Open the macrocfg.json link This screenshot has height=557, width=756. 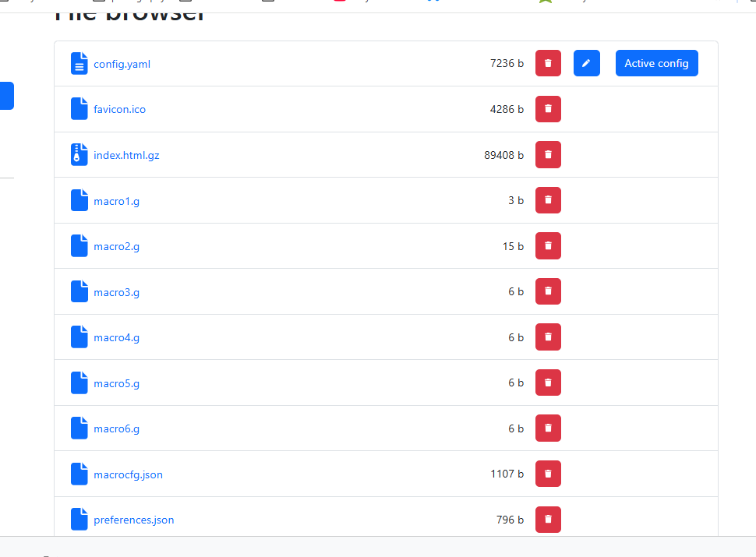tap(128, 474)
